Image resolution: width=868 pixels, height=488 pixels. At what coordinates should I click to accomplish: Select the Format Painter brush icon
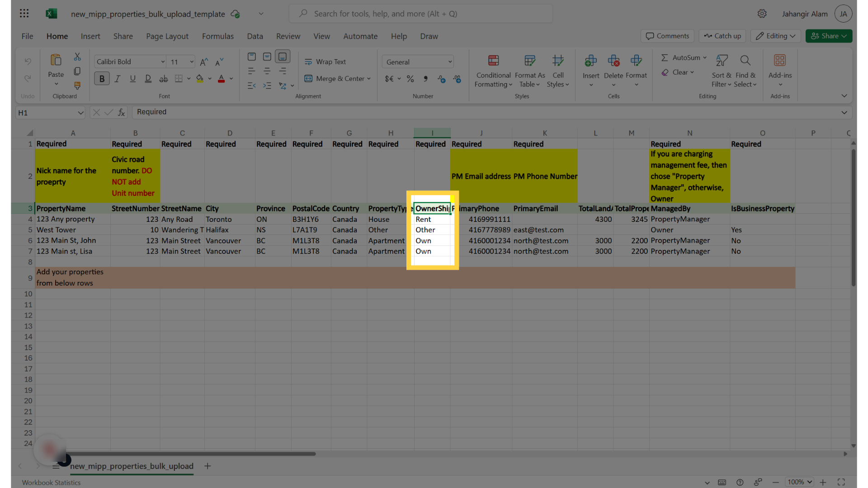pyautogui.click(x=77, y=85)
